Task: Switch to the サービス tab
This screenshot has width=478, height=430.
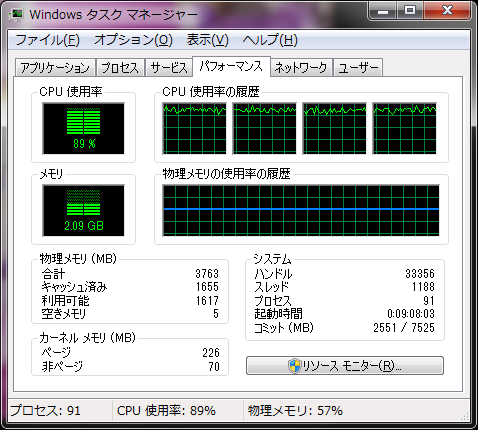Action: pos(169,68)
